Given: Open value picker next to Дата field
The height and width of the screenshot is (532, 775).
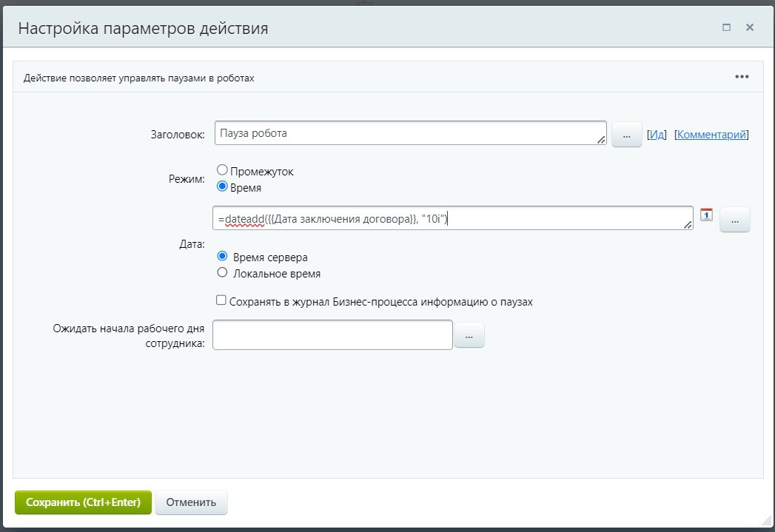Looking at the screenshot, I should (x=734, y=220).
